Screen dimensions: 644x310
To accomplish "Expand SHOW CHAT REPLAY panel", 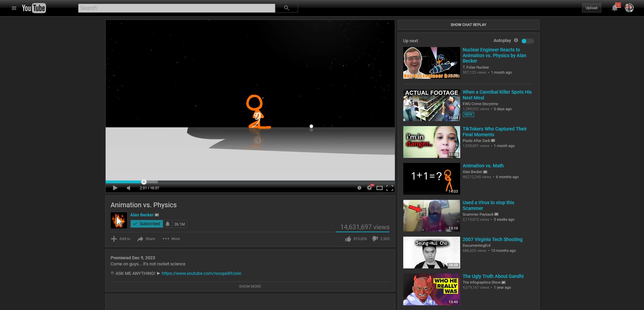I will click(468, 25).
